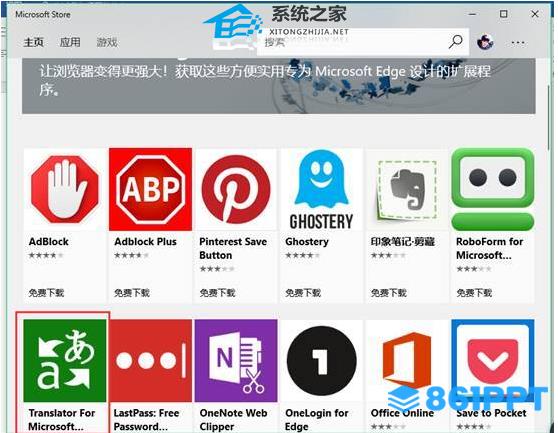This screenshot has width=558, height=433.
Task: Click the Microsoft Edge extensions banner
Action: click(x=279, y=86)
